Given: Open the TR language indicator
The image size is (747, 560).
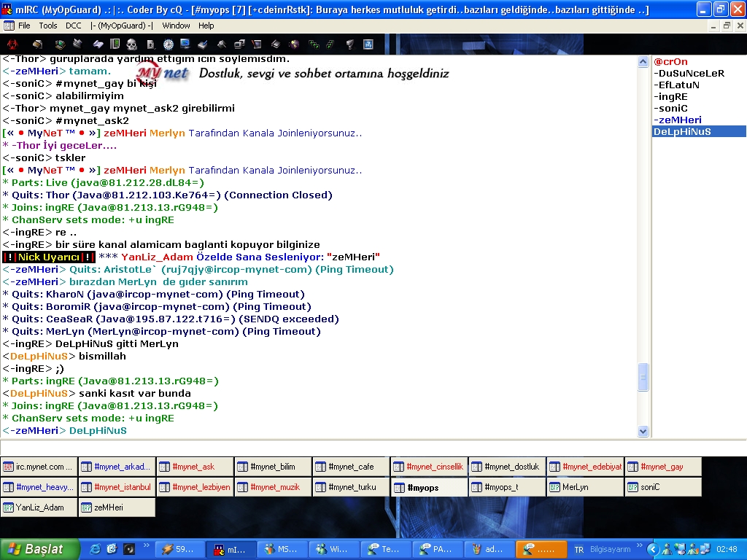Looking at the screenshot, I should pos(578,550).
